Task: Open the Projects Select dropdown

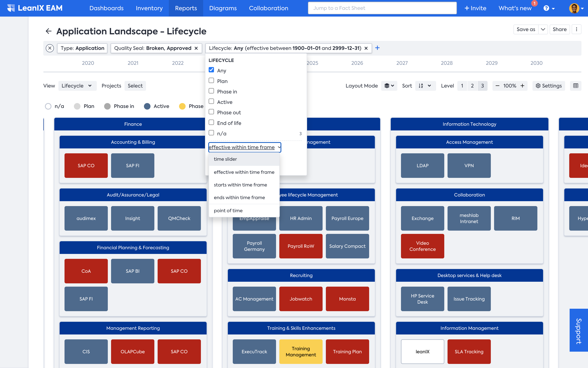Action: coord(135,86)
